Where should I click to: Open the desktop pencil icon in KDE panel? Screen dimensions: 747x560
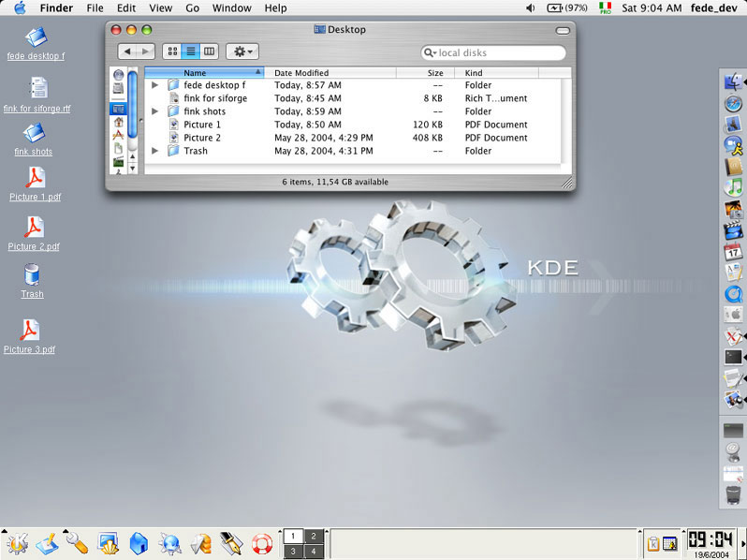coord(47,544)
